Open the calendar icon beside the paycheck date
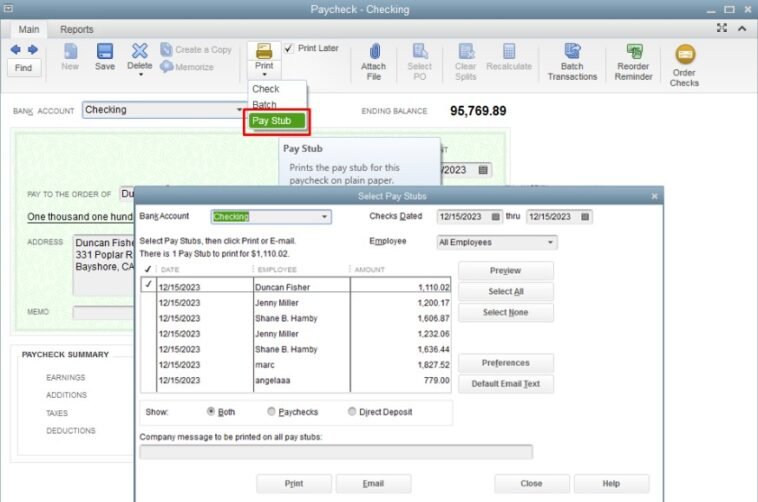 click(x=483, y=170)
